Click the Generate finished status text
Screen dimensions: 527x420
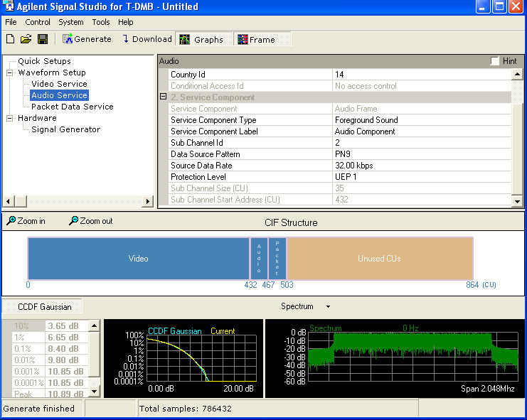tap(39, 409)
